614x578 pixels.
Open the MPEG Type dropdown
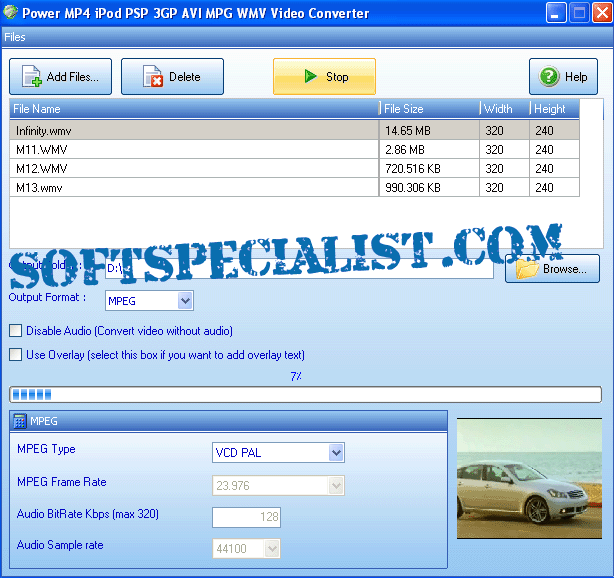pos(336,452)
